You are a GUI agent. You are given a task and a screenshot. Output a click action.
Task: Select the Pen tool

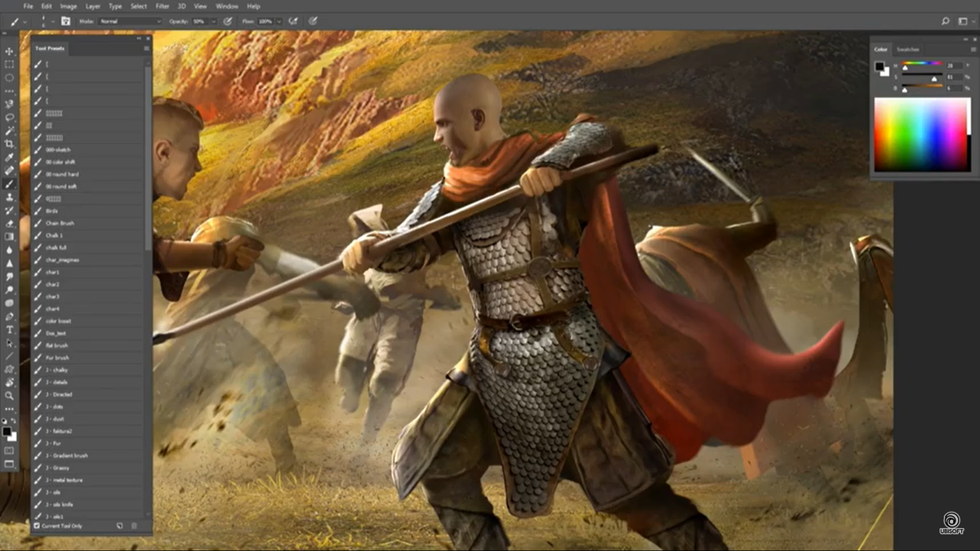[10, 317]
